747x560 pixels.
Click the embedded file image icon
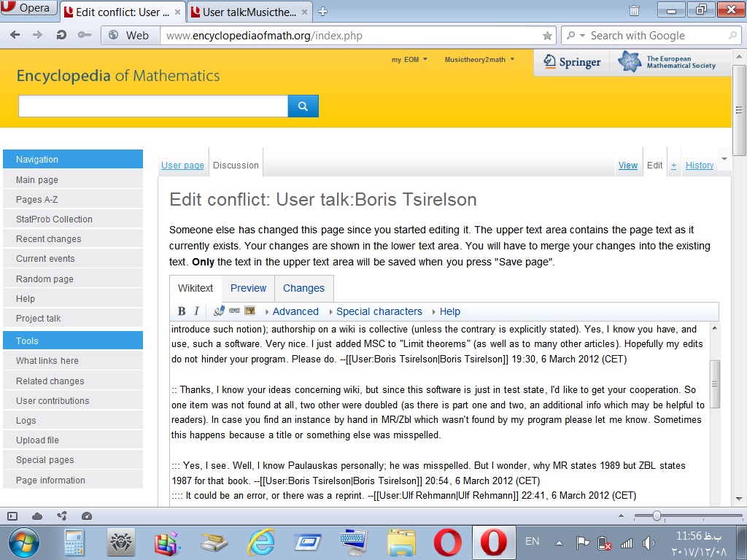(x=249, y=311)
